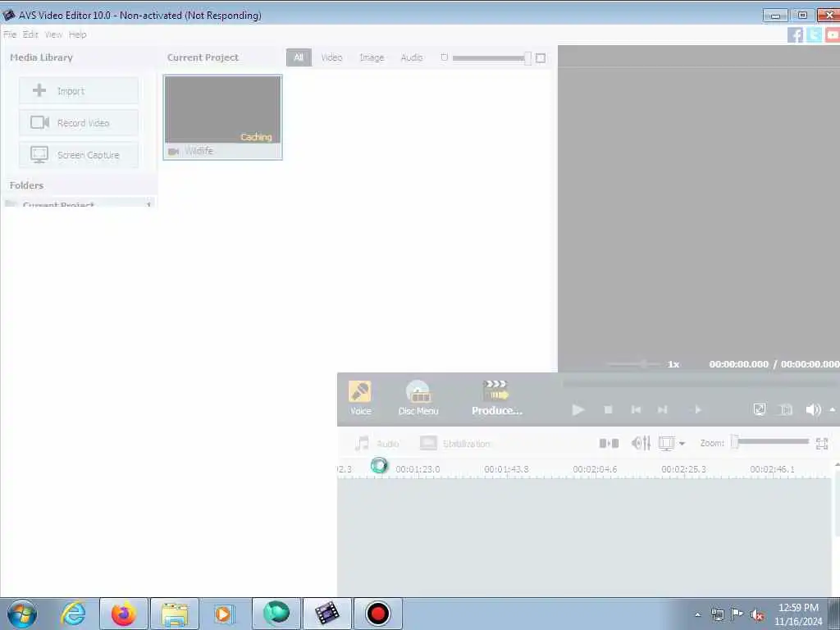Switch to AVS Video Editor taskbar icon
The height and width of the screenshot is (630, 840).
point(327,614)
